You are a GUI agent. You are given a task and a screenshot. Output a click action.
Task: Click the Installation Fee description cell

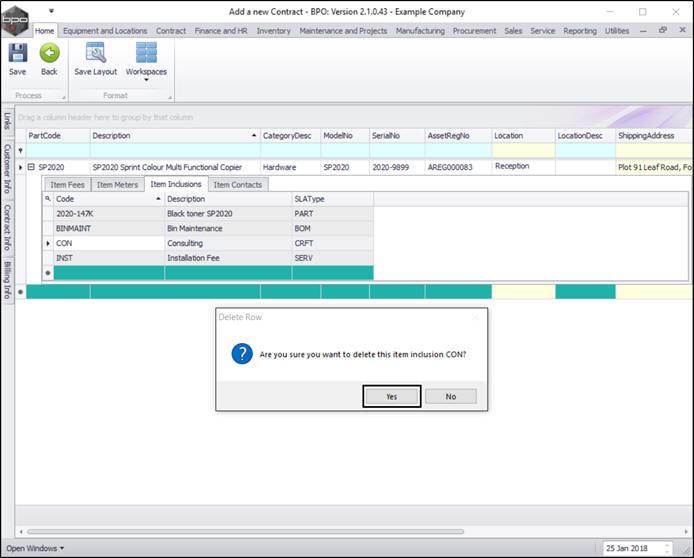click(228, 258)
